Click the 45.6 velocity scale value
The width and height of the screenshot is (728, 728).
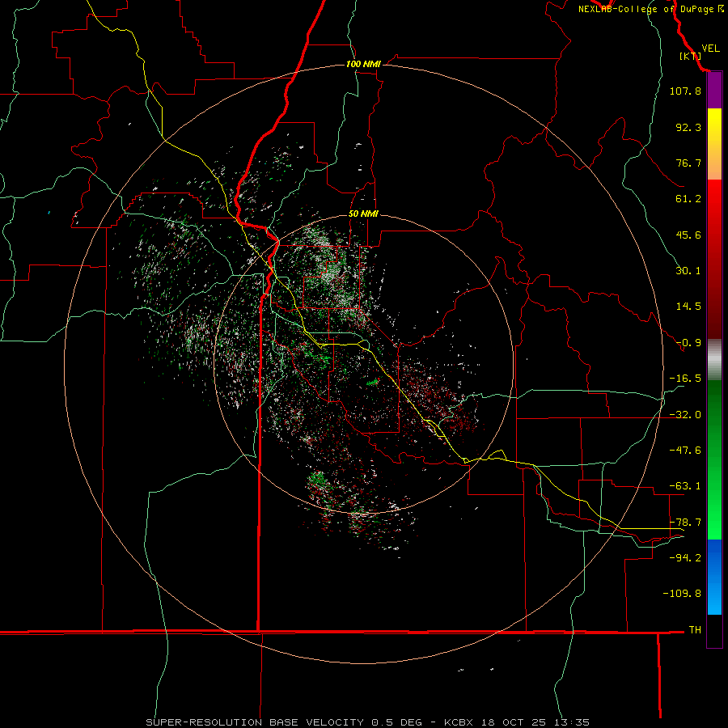coord(688,235)
